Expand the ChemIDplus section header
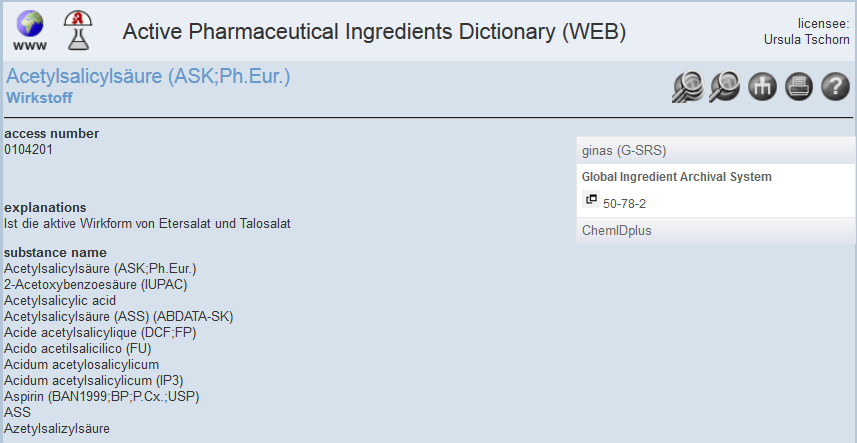 pyautogui.click(x=716, y=231)
